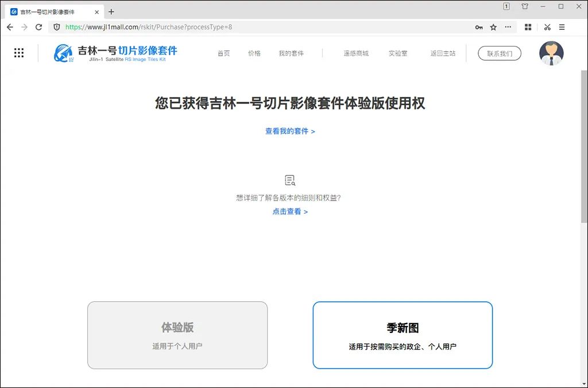Select the 季新图 plan card
Image resolution: width=588 pixels, height=388 pixels.
[403, 335]
